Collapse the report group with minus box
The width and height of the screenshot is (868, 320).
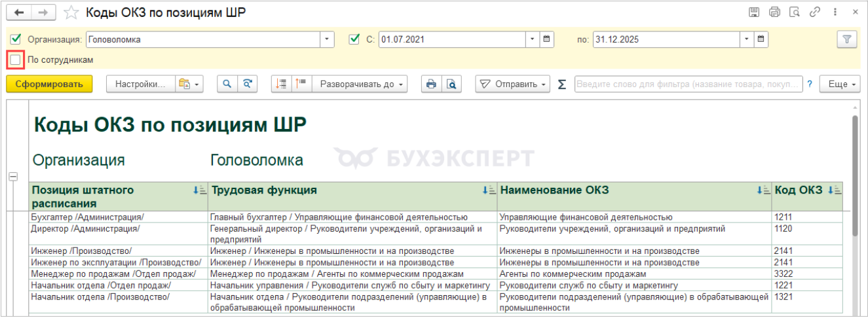coord(12,176)
